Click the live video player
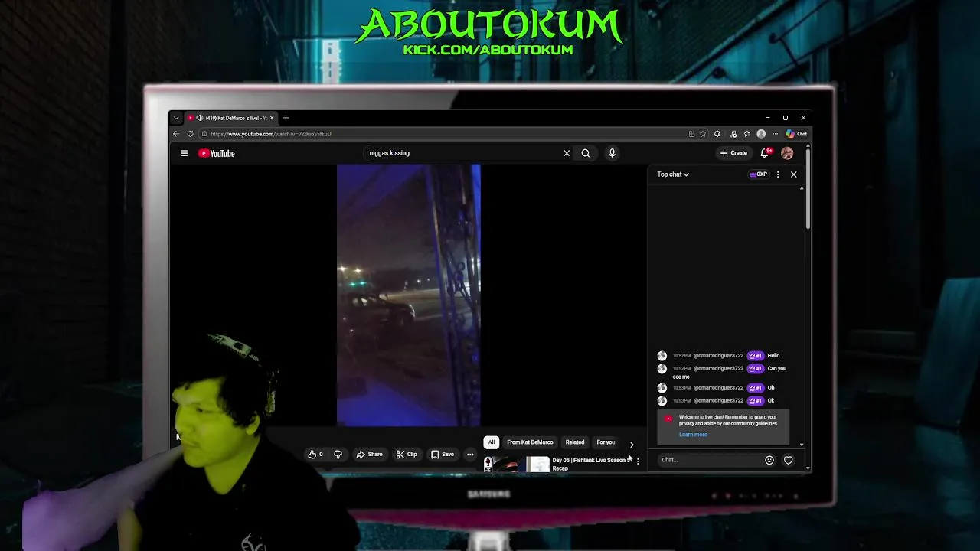 (x=409, y=295)
